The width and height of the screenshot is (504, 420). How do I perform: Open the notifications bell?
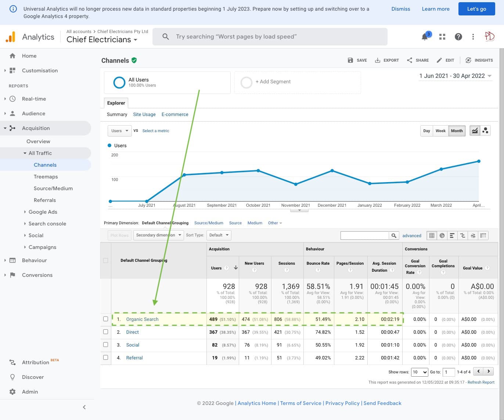pos(425,36)
